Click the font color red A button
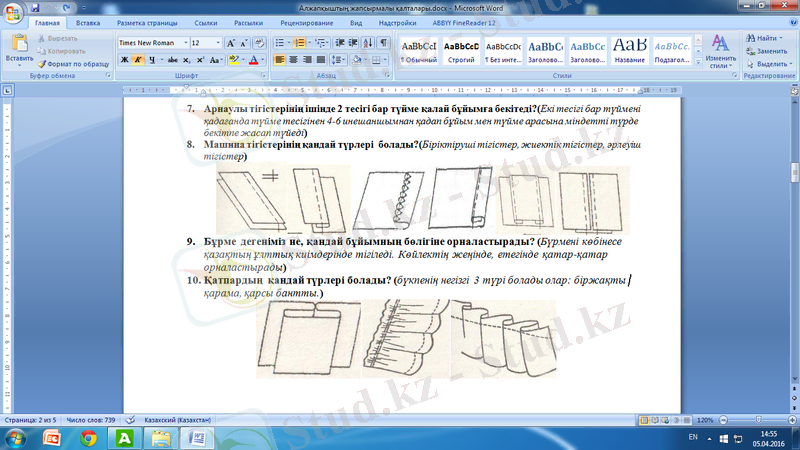This screenshot has height=450, width=800. (255, 60)
